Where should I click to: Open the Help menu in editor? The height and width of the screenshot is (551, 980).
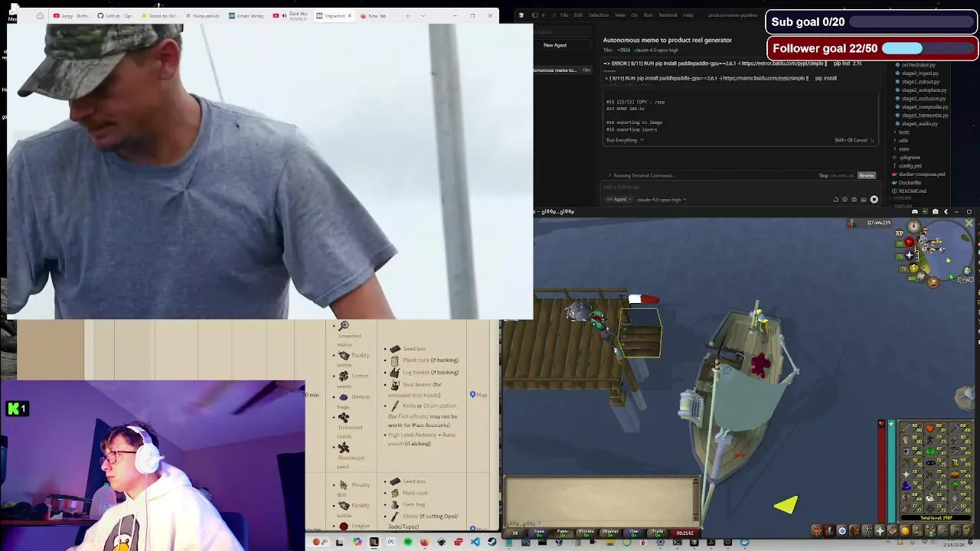[688, 15]
